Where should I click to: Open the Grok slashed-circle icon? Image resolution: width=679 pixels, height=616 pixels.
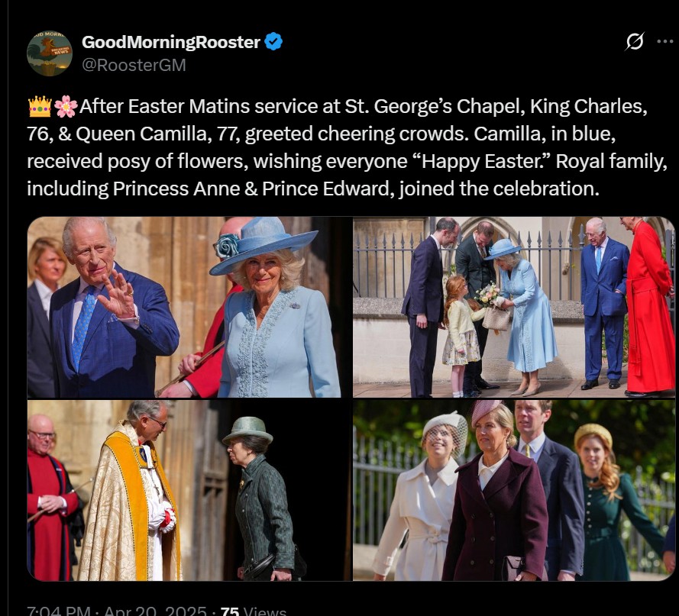point(635,41)
